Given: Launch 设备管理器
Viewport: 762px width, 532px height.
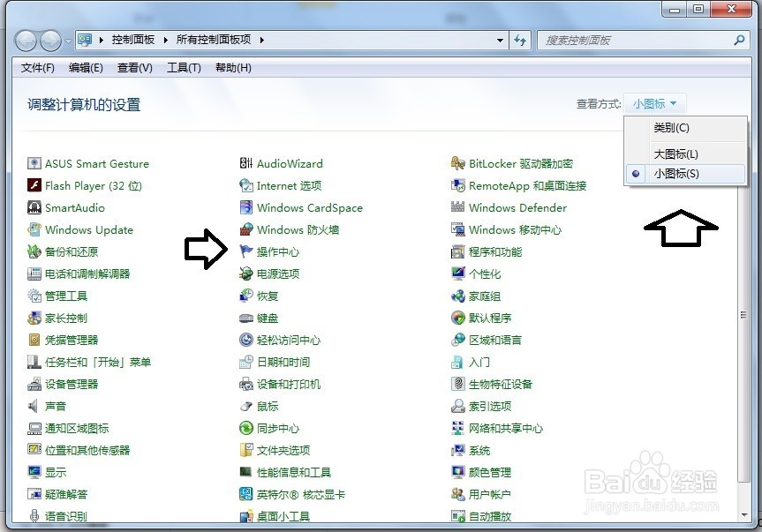Looking at the screenshot, I should click(69, 384).
